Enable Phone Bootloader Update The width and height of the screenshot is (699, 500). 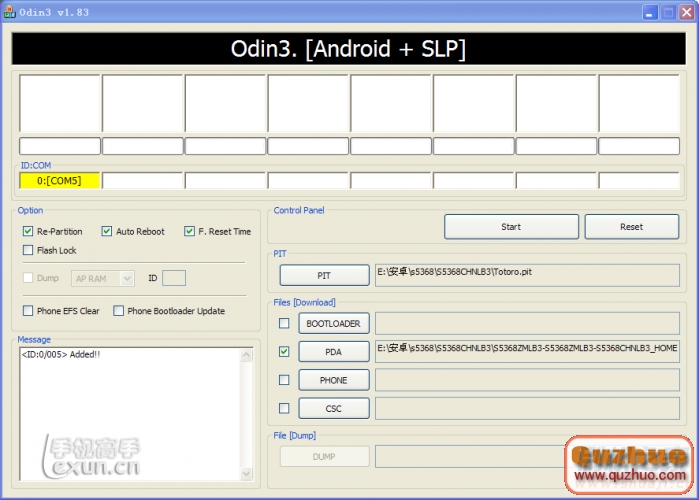(119, 311)
